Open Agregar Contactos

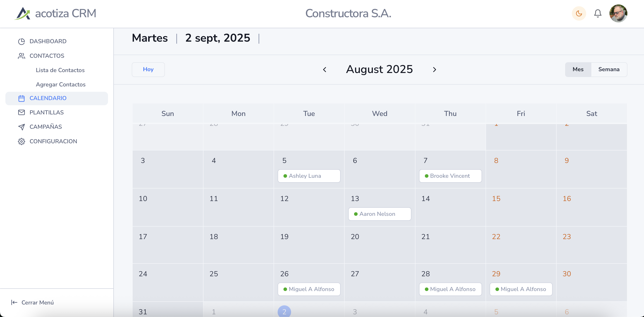(61, 84)
